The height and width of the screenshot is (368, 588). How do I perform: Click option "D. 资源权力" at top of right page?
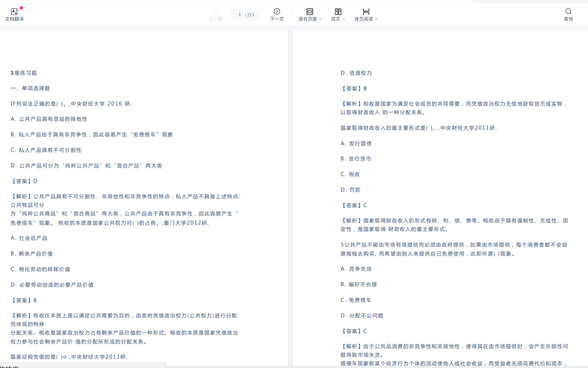(x=356, y=73)
